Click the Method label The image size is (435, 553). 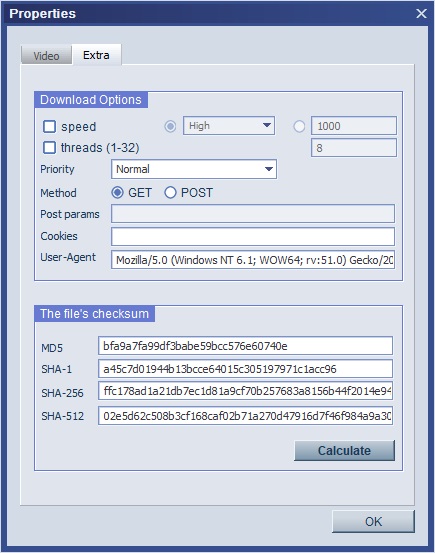click(x=58, y=193)
